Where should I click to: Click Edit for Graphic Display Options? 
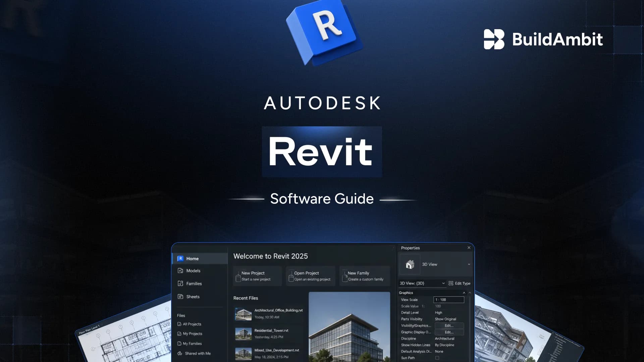tap(449, 332)
